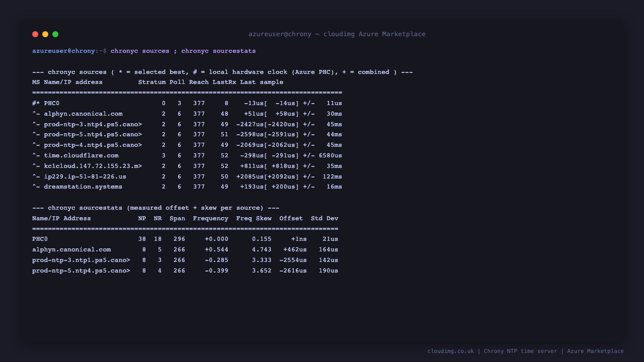This screenshot has height=362, width=644.
Task: Click the 'chronyc sources ; chronyc sourcestats' command
Action: coord(183,51)
